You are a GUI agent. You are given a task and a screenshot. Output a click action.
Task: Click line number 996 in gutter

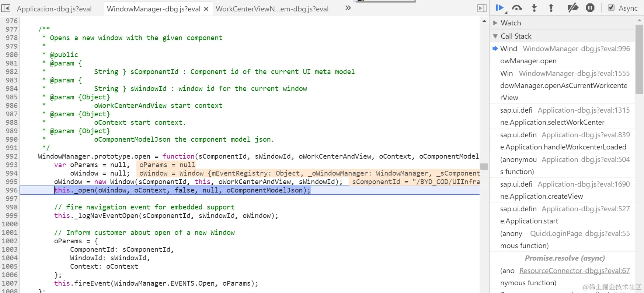11,190
